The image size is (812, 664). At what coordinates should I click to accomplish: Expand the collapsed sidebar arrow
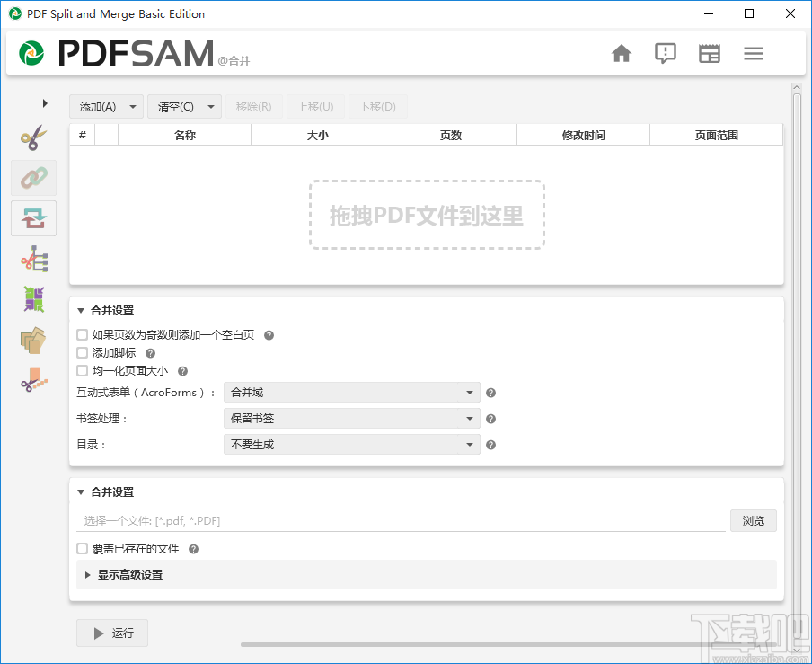[45, 103]
